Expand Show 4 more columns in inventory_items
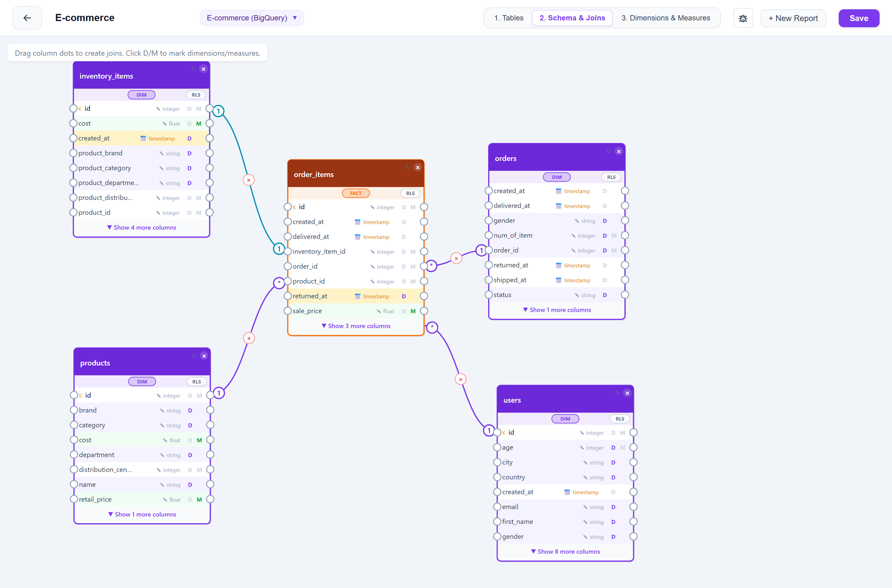This screenshot has width=892, height=588. pos(142,228)
